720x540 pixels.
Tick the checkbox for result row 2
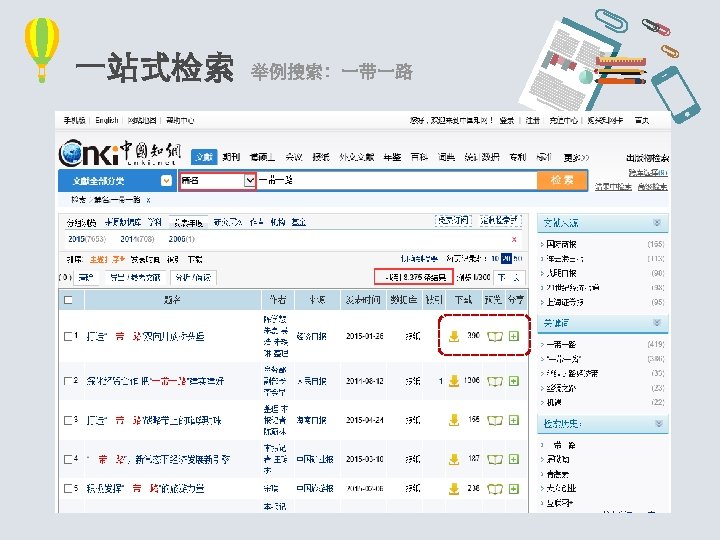pyautogui.click(x=68, y=381)
